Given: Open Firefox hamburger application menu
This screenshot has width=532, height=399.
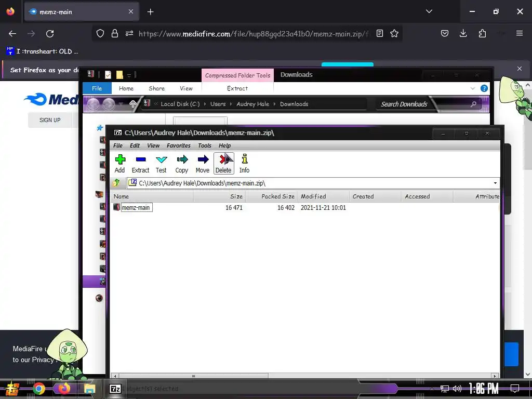Looking at the screenshot, I should coord(520,33).
